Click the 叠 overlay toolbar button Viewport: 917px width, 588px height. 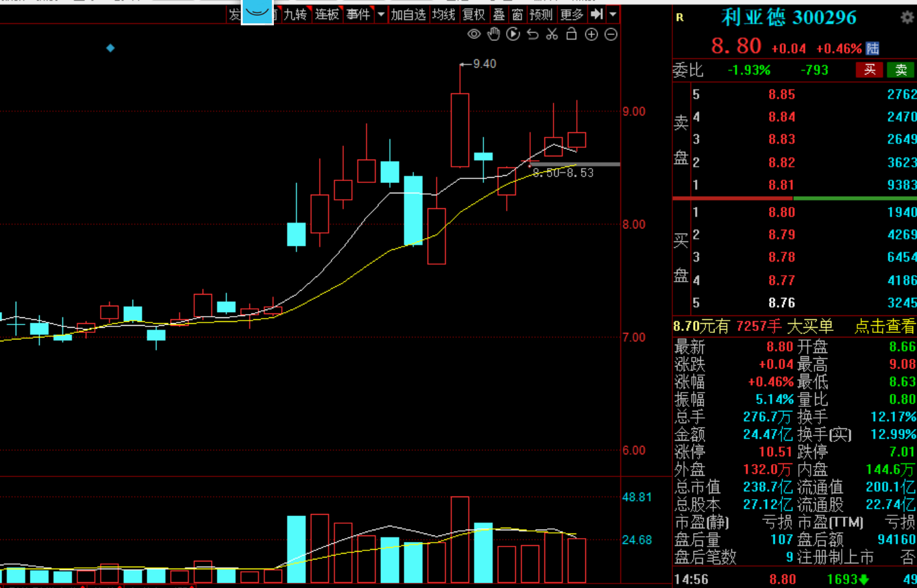click(x=499, y=14)
